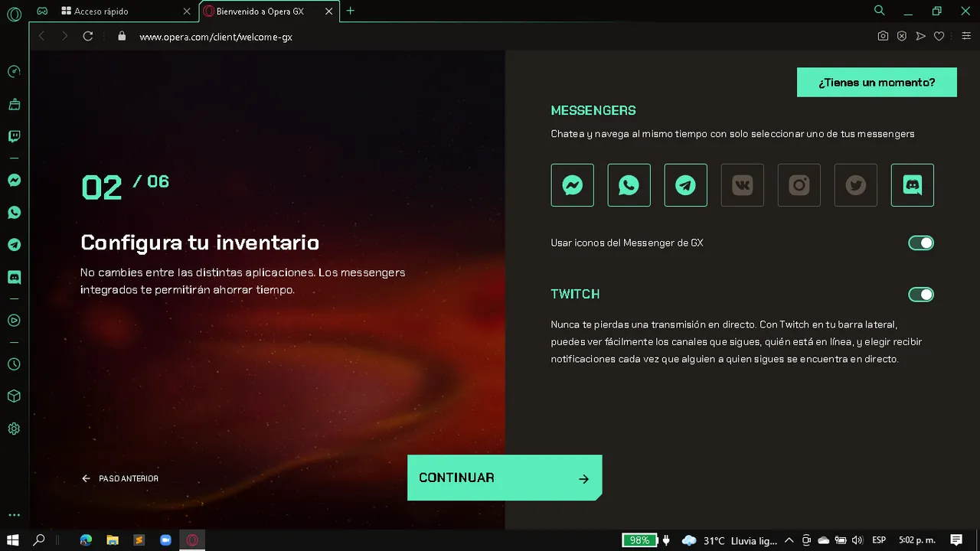This screenshot has height=551, width=980.
Task: Open History clock icon in the sidebar
Action: [x=14, y=364]
